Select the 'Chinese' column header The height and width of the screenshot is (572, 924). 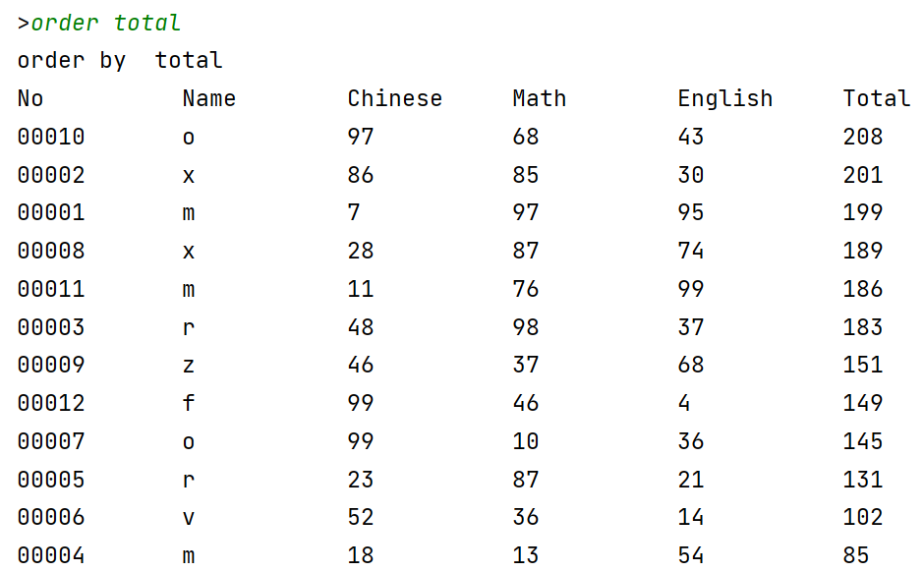pos(394,99)
